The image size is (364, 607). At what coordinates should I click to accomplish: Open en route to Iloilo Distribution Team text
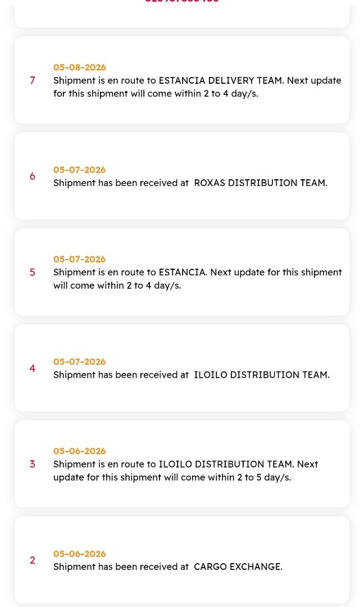[x=186, y=471]
